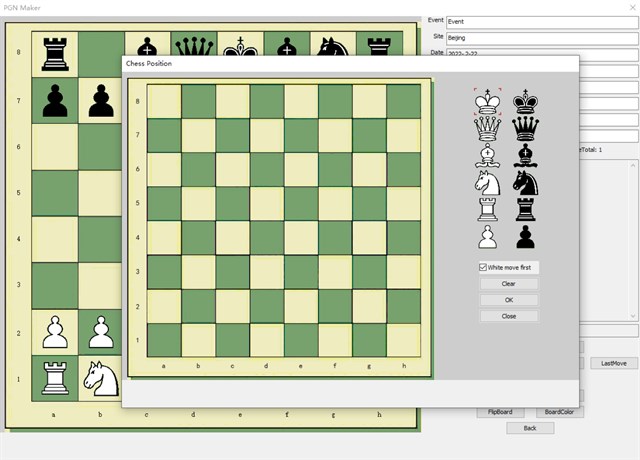The height and width of the screenshot is (460, 640).
Task: Click white rook on a1 of main board
Action: click(55, 378)
